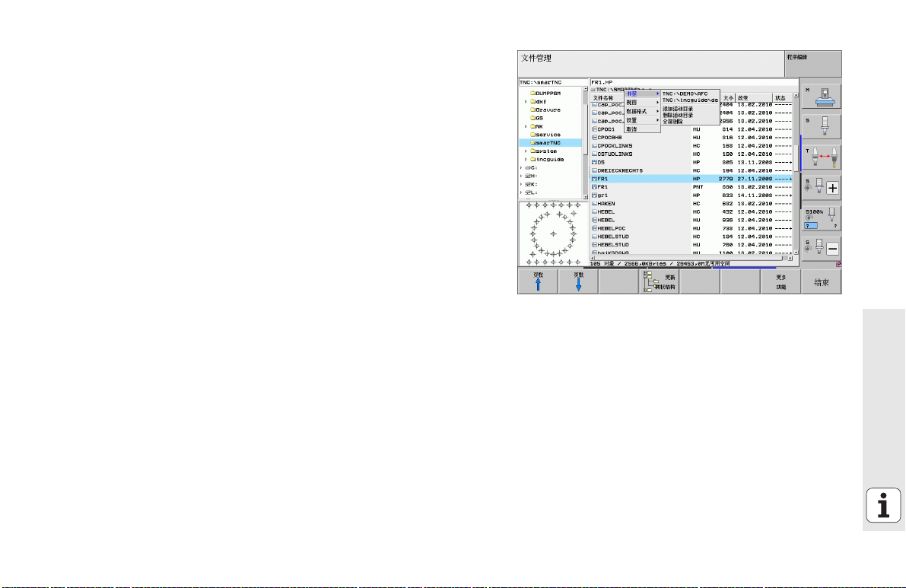
Task: Select 取消 in the context menu
Action: pos(641,129)
